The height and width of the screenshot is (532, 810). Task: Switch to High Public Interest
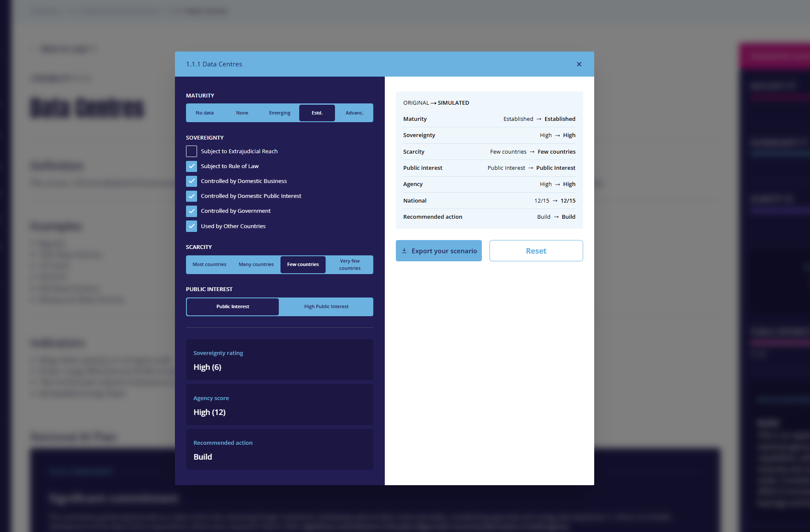click(x=326, y=306)
